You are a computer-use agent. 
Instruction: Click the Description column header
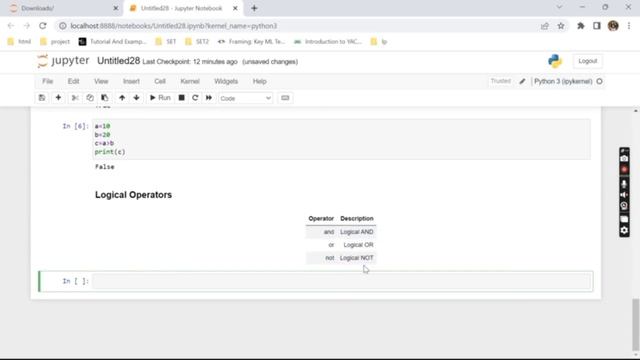(357, 218)
